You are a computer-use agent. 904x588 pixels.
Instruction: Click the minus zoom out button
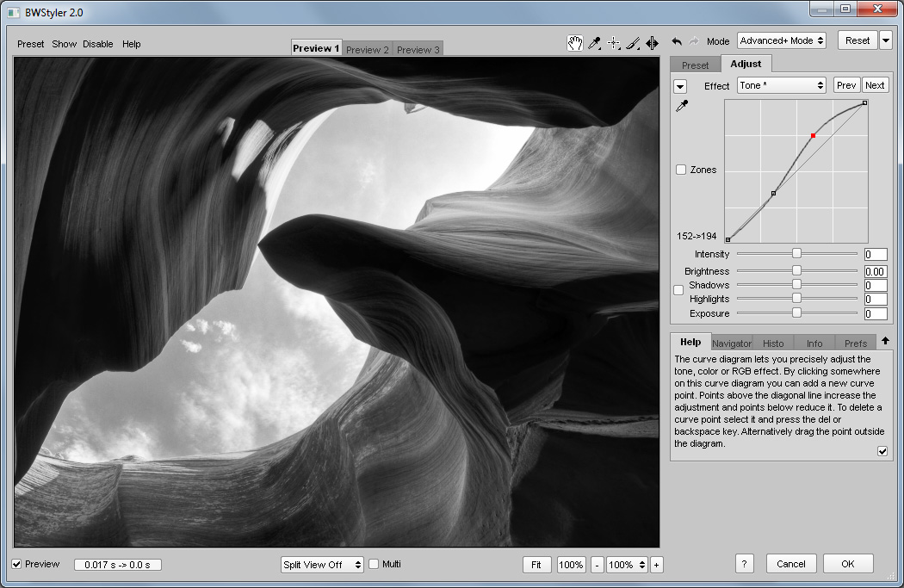coord(598,565)
